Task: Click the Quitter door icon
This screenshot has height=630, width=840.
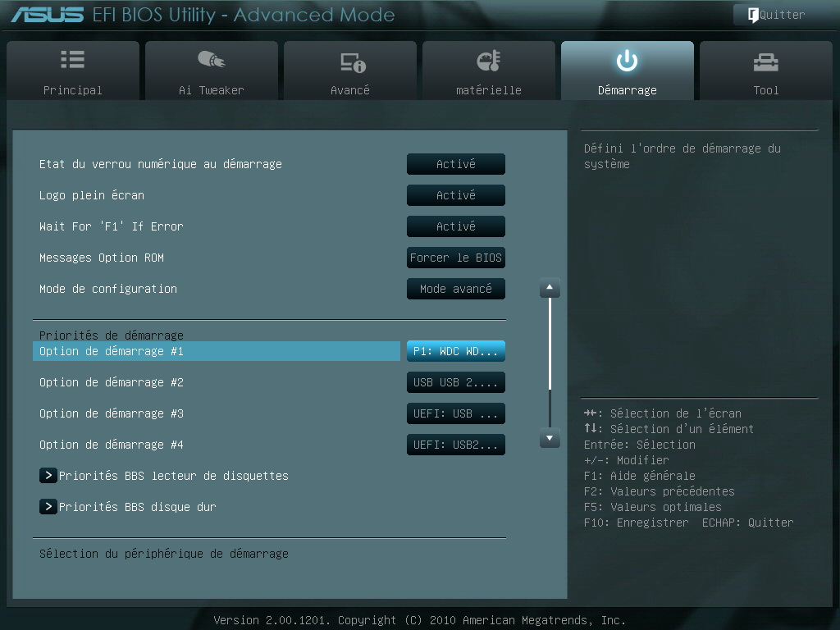Action: click(x=753, y=15)
